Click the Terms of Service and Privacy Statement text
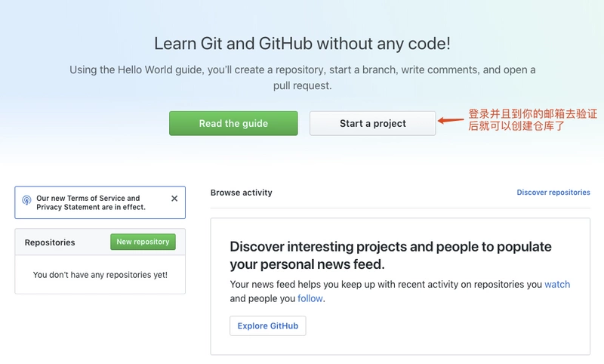This screenshot has height=364, width=604. click(91, 202)
